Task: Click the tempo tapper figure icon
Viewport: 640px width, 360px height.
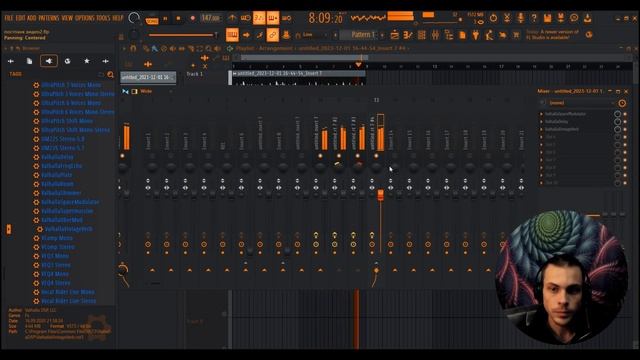Action: (489, 35)
